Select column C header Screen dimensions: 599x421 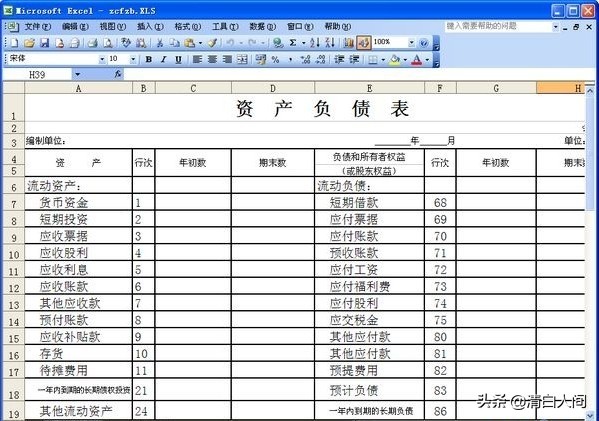193,88
